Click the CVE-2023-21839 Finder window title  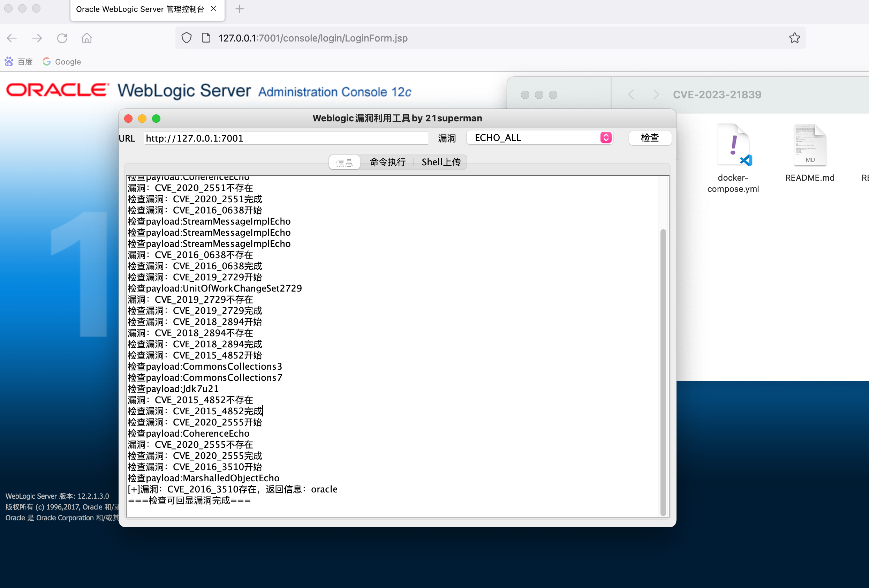click(x=717, y=95)
